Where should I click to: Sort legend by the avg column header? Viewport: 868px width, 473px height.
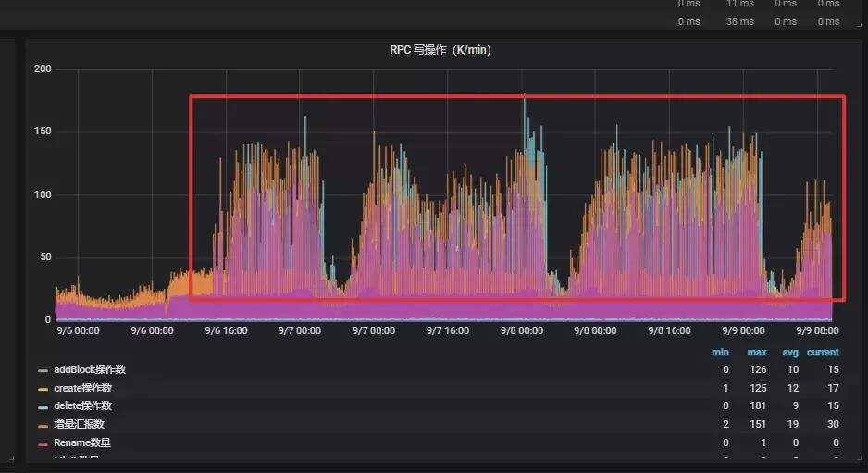click(x=790, y=353)
